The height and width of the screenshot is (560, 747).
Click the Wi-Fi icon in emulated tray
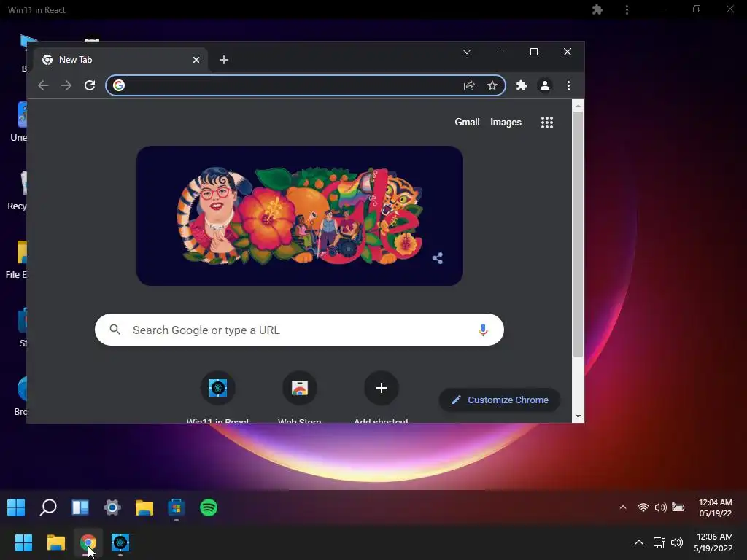(643, 507)
